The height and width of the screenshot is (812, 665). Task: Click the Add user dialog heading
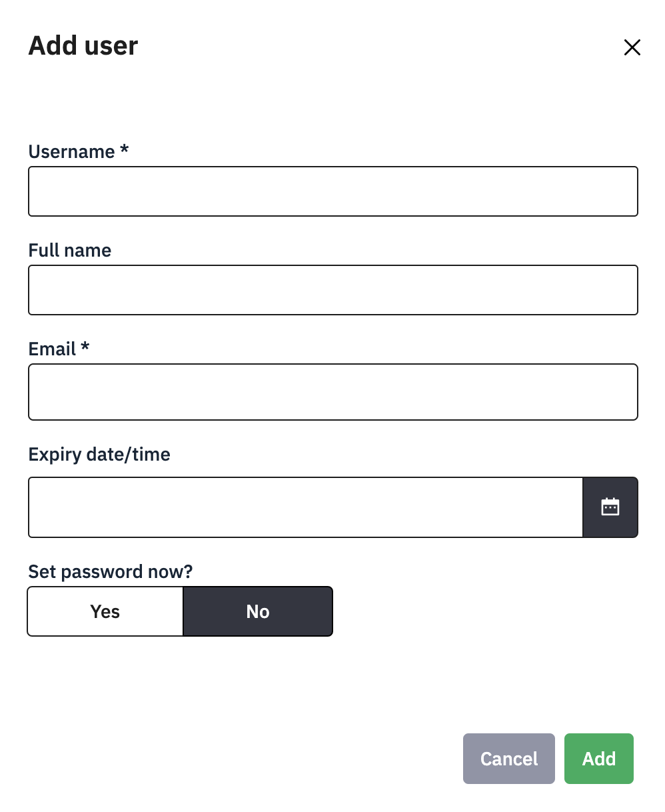pyautogui.click(x=83, y=46)
